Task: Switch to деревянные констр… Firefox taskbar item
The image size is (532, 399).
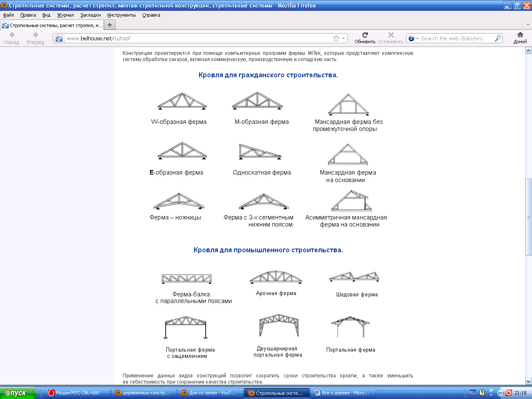Action: coord(144,393)
